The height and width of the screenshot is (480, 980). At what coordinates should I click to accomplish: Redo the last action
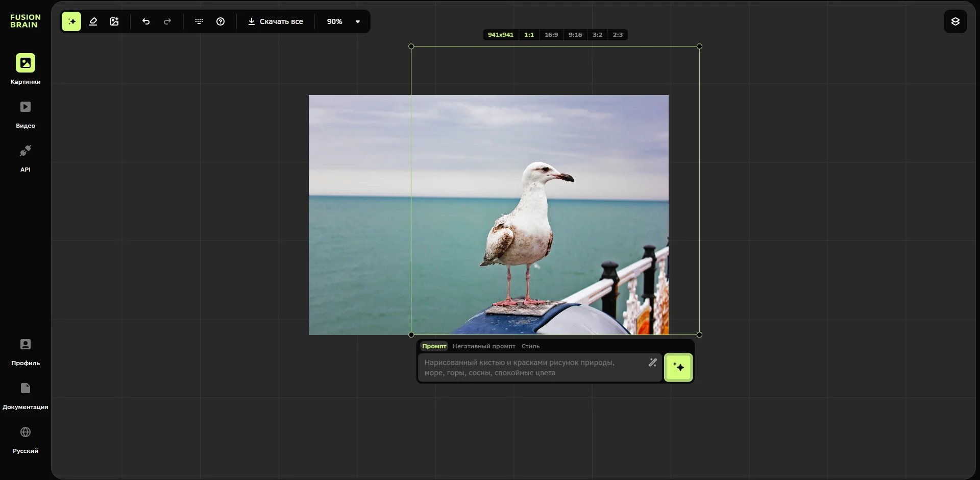point(167,21)
